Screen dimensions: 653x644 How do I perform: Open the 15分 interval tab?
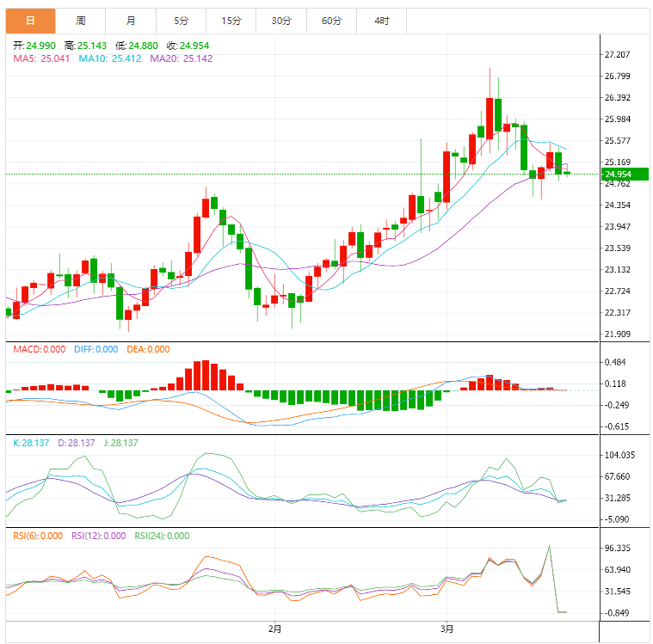(231, 21)
